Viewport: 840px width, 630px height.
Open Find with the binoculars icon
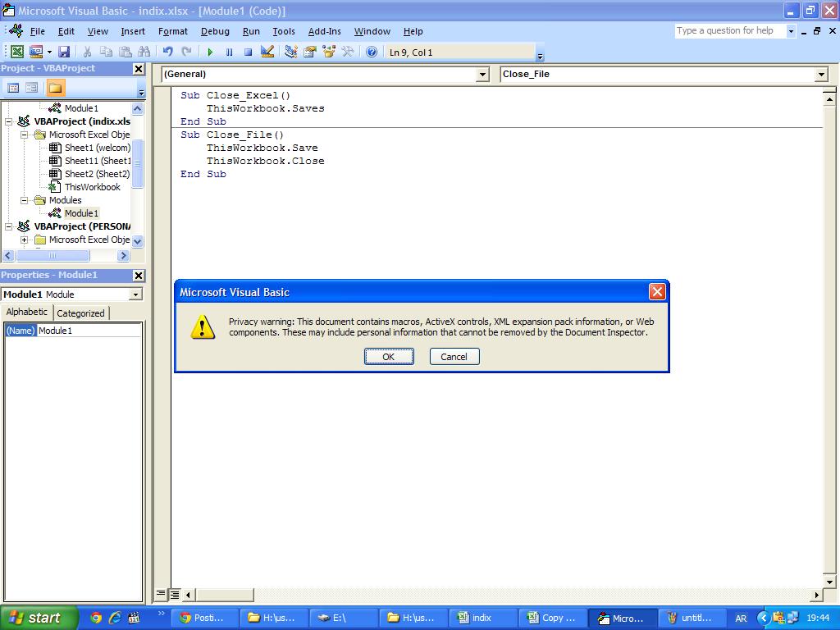coord(144,52)
